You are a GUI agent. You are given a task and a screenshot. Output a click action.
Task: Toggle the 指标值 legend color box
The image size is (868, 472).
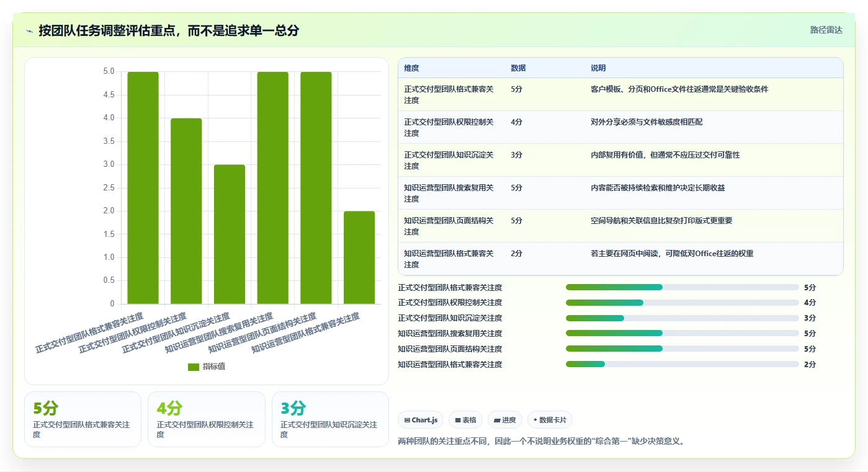(194, 367)
